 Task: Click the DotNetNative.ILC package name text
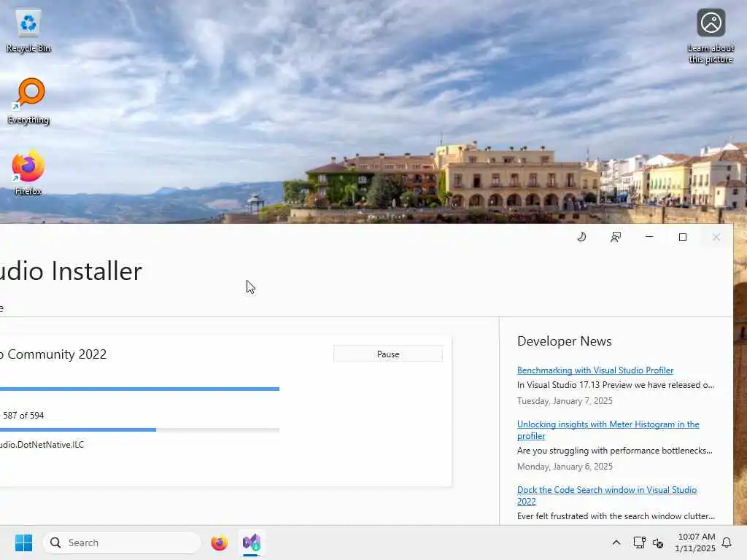tap(42, 444)
